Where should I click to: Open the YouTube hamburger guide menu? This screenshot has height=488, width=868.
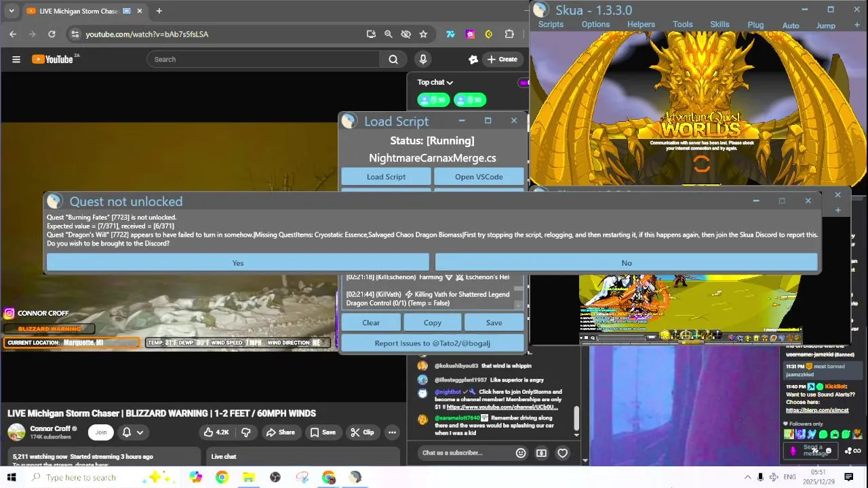tap(16, 60)
